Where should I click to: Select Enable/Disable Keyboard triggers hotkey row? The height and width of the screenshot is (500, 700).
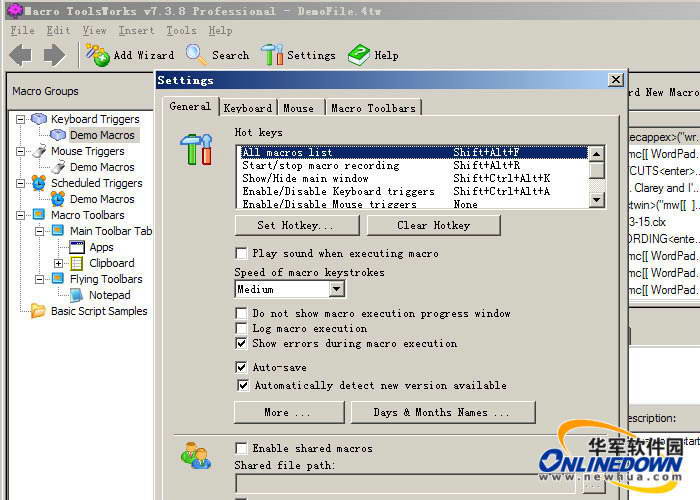point(414,192)
